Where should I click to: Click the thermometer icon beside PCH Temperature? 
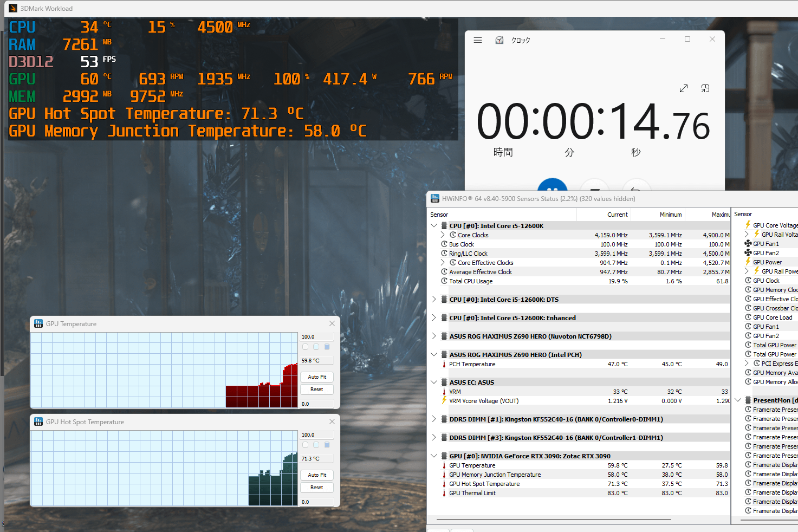click(x=444, y=364)
